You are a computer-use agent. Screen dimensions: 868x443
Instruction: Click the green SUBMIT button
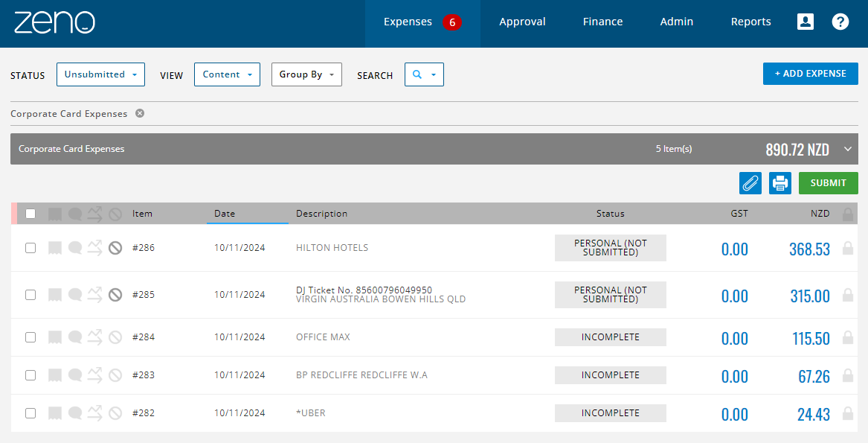(828, 183)
